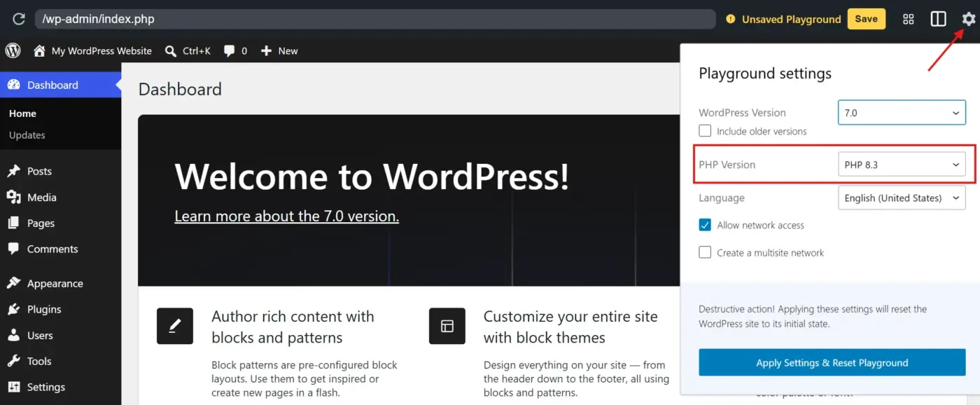Image resolution: width=980 pixels, height=405 pixels.
Task: Click the Tools wrench icon
Action: pyautogui.click(x=13, y=361)
